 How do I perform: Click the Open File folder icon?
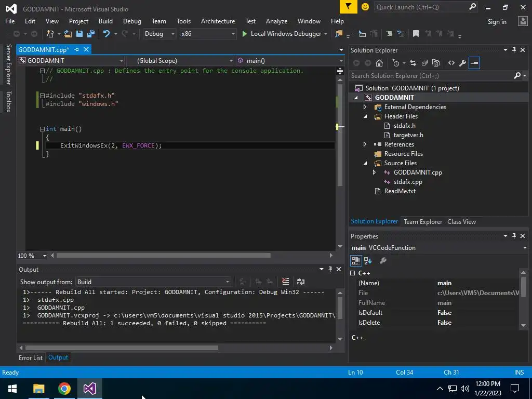coord(68,34)
